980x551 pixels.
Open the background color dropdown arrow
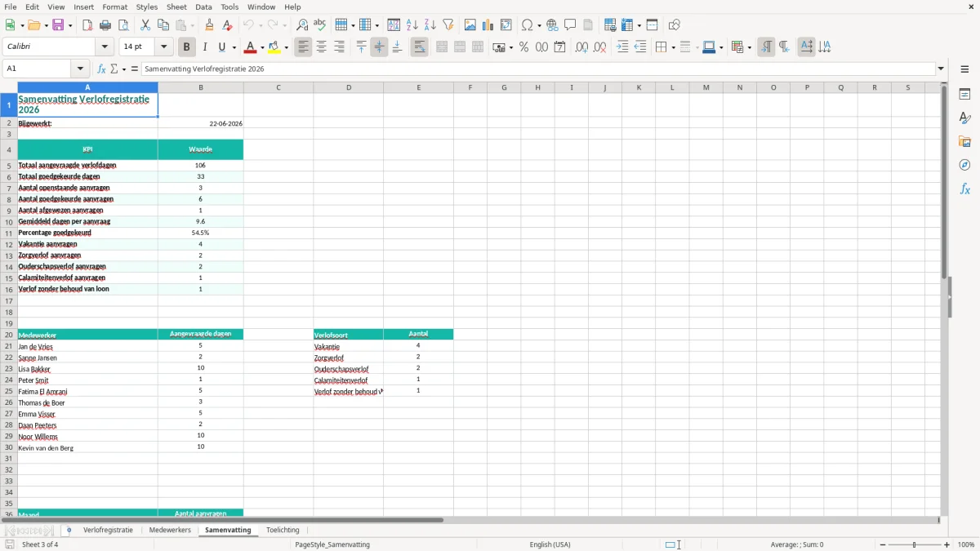[x=286, y=47]
